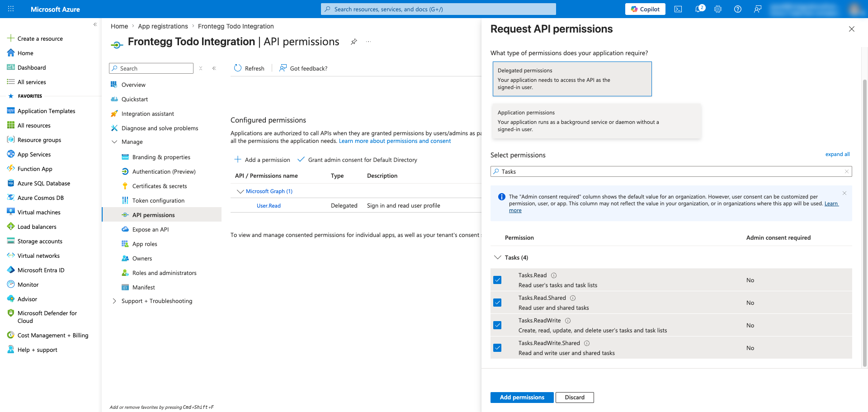
Task: Open the User.Read permission link
Action: 269,206
